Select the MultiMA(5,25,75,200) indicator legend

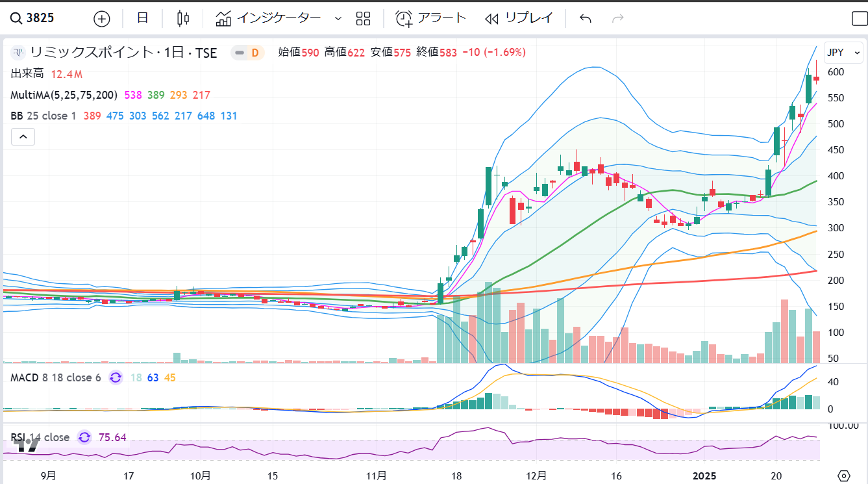click(x=64, y=95)
